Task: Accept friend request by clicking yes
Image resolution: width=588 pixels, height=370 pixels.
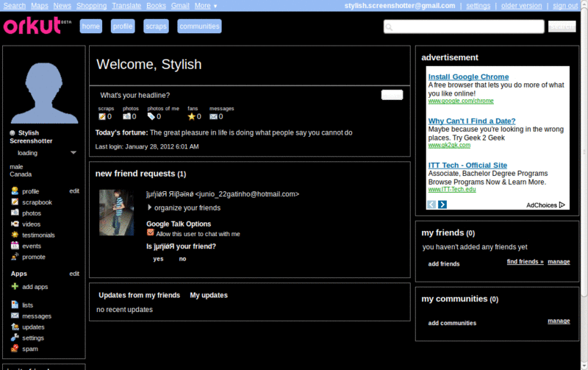Action: click(x=158, y=259)
